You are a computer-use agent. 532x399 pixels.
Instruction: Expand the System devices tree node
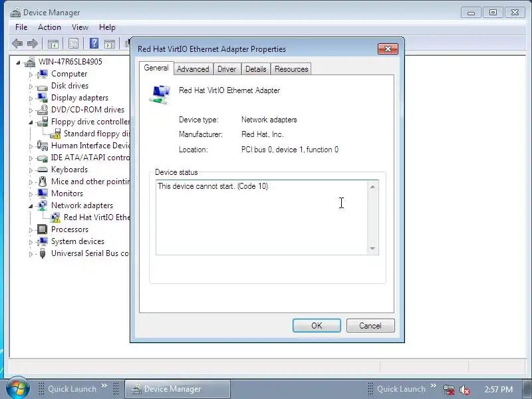point(31,242)
